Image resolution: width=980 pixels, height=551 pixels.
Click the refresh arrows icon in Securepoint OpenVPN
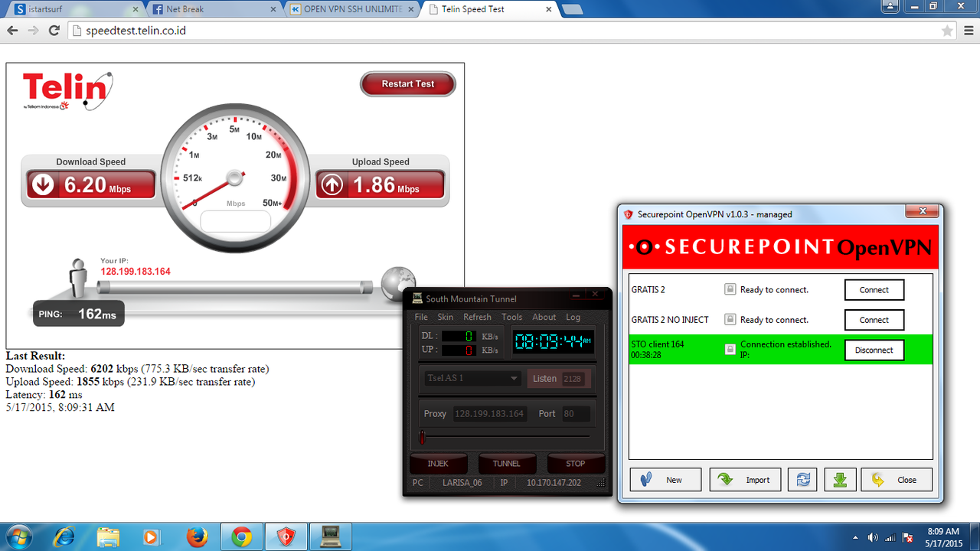803,480
